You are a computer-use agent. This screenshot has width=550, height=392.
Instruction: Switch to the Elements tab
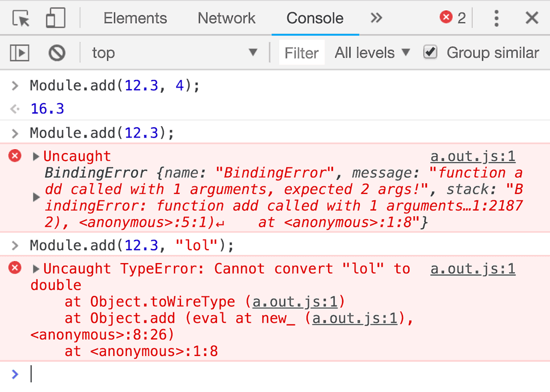coord(135,18)
